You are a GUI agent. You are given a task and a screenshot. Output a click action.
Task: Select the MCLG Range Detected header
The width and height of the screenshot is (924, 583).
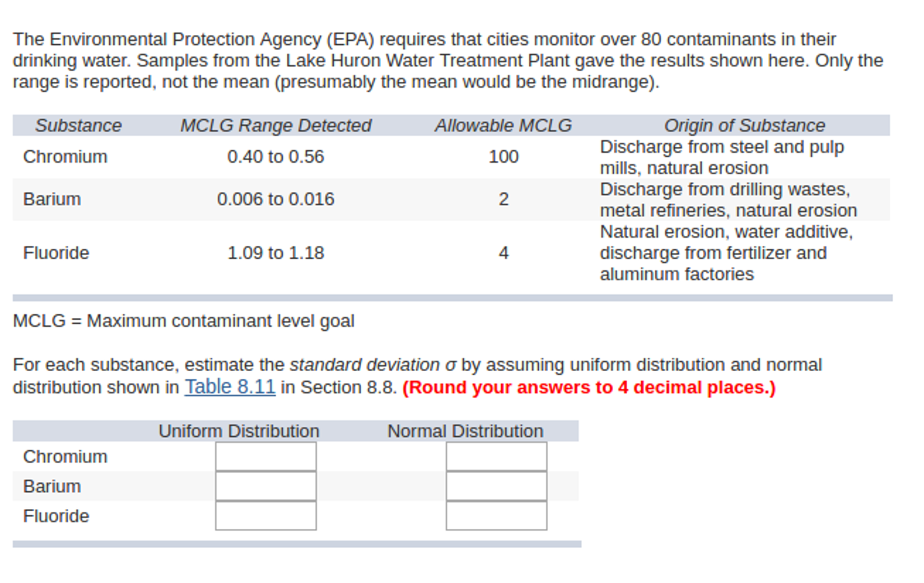[x=275, y=125]
